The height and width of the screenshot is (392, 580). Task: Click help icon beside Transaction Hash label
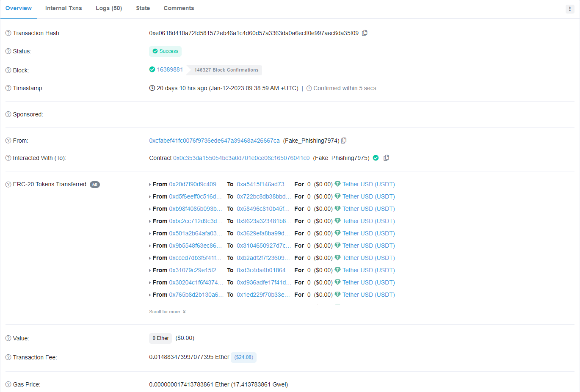[x=8, y=33]
